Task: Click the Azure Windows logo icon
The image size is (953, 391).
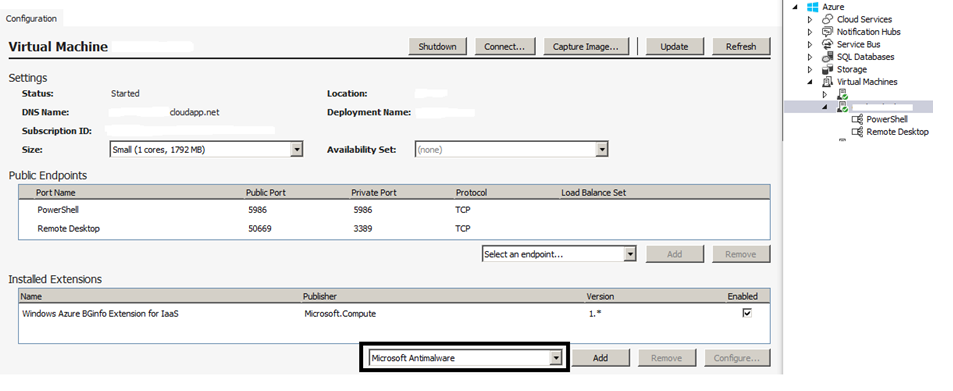Action: click(813, 7)
